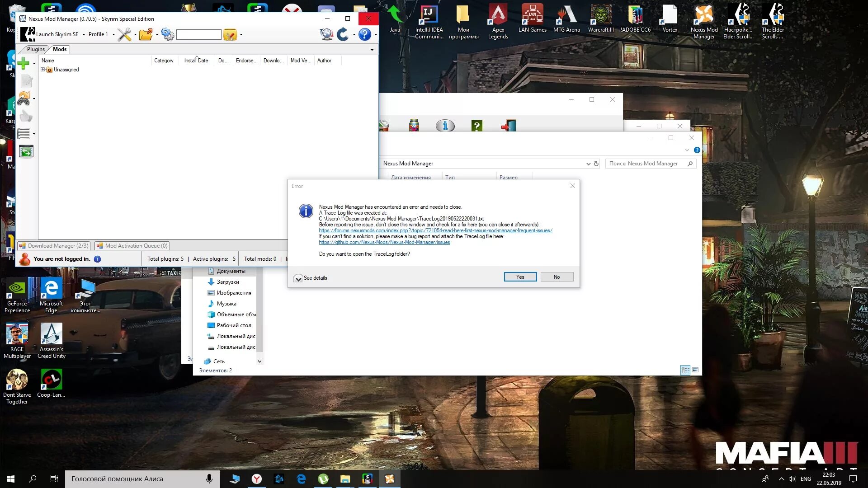Click the refresh icon next to address bar
This screenshot has width=868, height=488.
pyautogui.click(x=596, y=164)
